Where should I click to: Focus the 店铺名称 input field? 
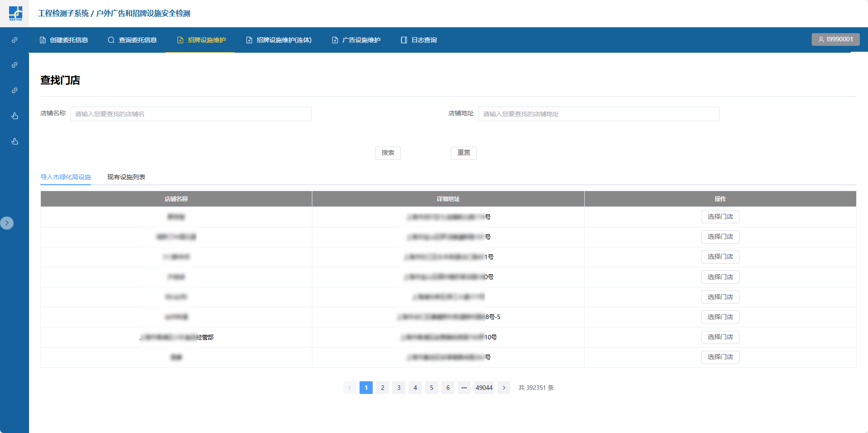click(191, 114)
